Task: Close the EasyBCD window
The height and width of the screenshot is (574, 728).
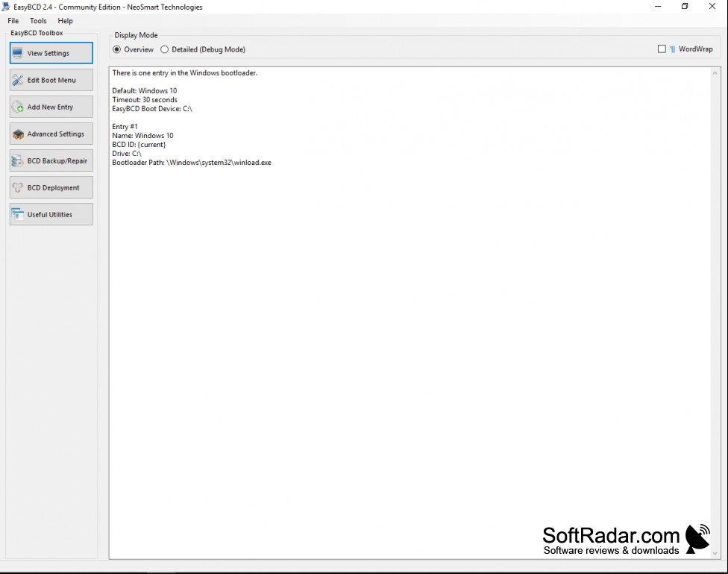Action: coord(712,7)
